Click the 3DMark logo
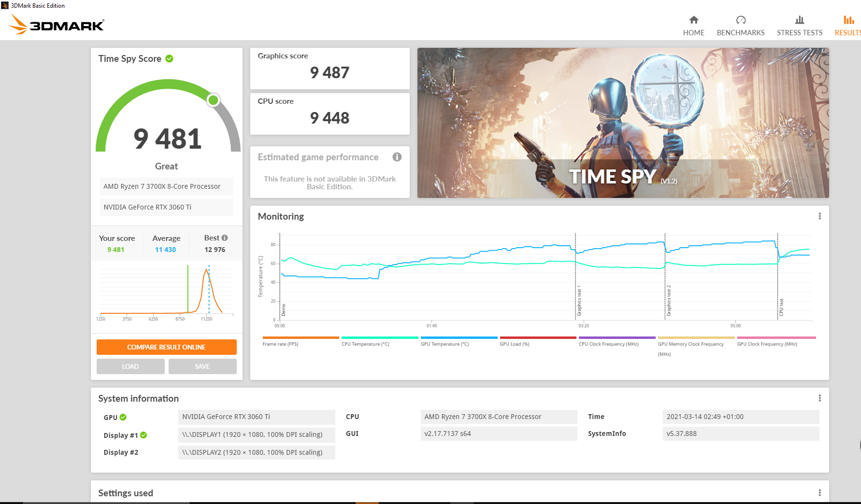The width and height of the screenshot is (861, 504). (x=57, y=24)
